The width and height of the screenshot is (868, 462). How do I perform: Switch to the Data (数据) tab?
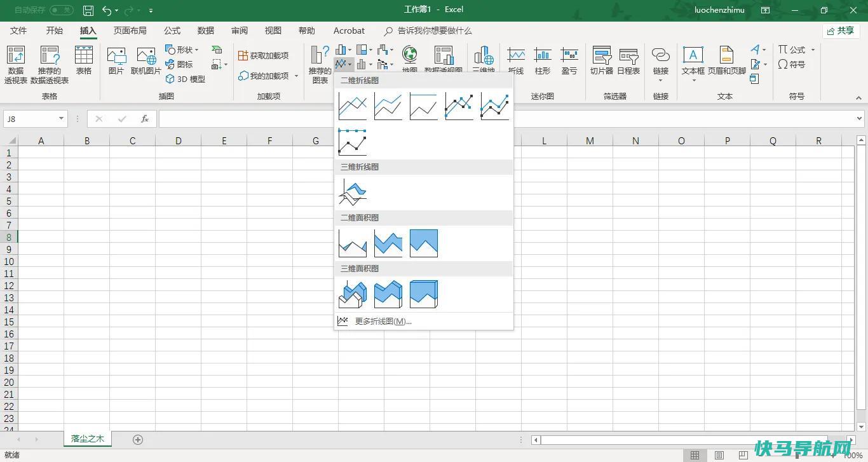pos(206,31)
